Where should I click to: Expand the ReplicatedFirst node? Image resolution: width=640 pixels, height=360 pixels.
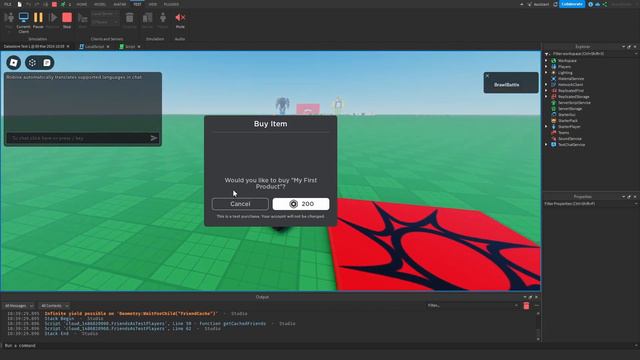tap(546, 91)
